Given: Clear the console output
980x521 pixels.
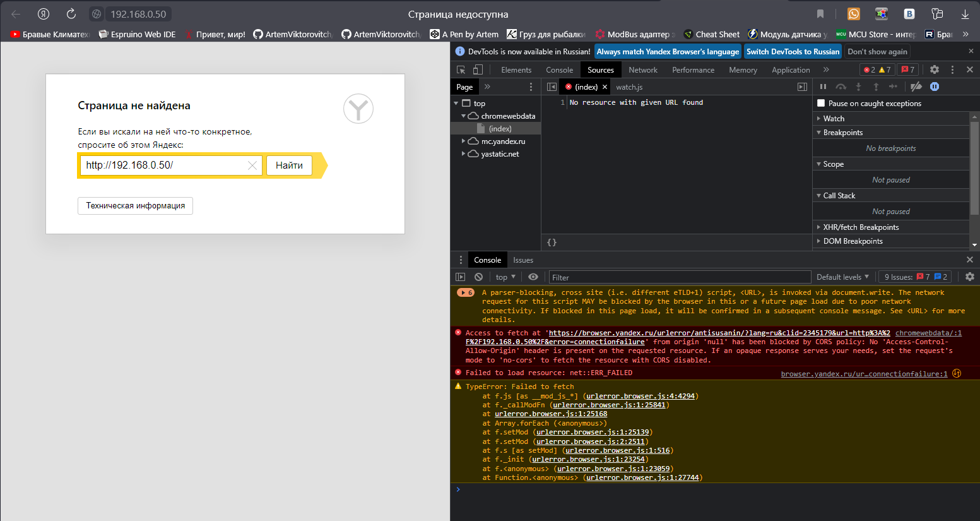Looking at the screenshot, I should [x=479, y=277].
